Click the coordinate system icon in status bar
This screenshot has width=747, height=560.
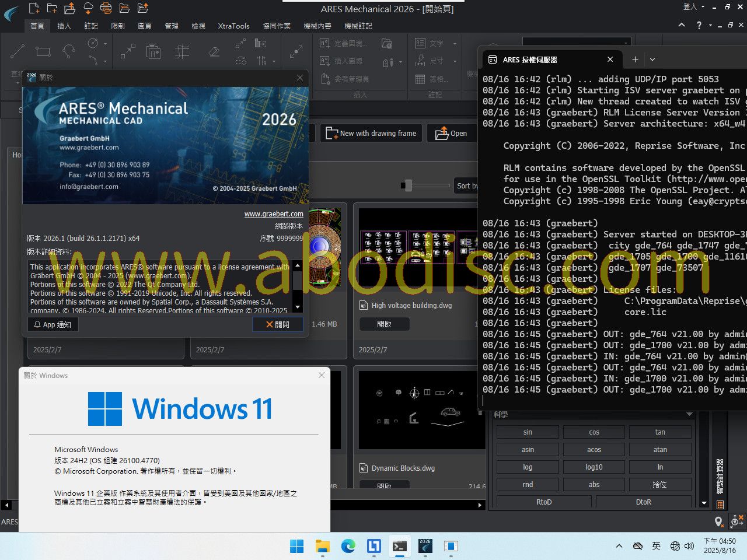pos(736,520)
